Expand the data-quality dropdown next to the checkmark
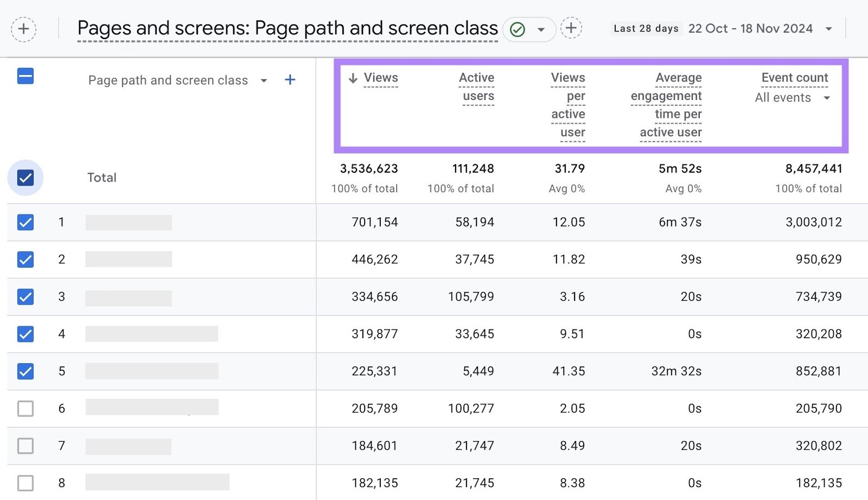The image size is (868, 500). pos(540,28)
